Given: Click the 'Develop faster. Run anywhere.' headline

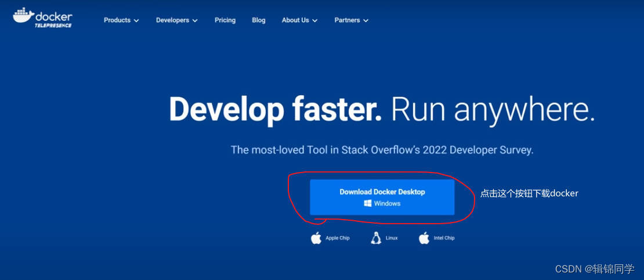Looking at the screenshot, I should point(382,110).
